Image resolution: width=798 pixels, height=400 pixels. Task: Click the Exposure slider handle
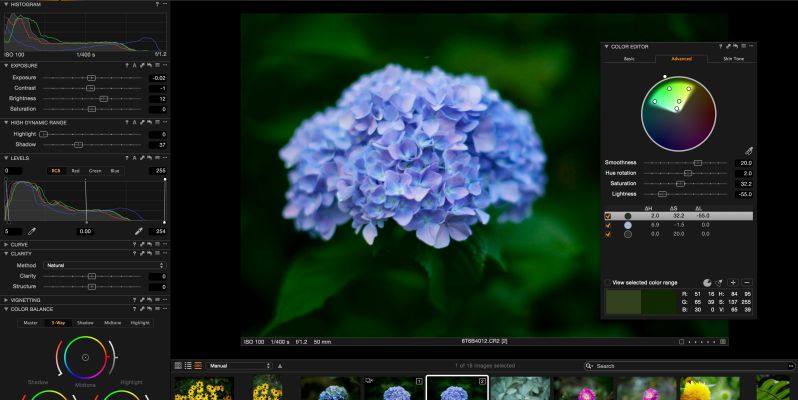[91, 78]
